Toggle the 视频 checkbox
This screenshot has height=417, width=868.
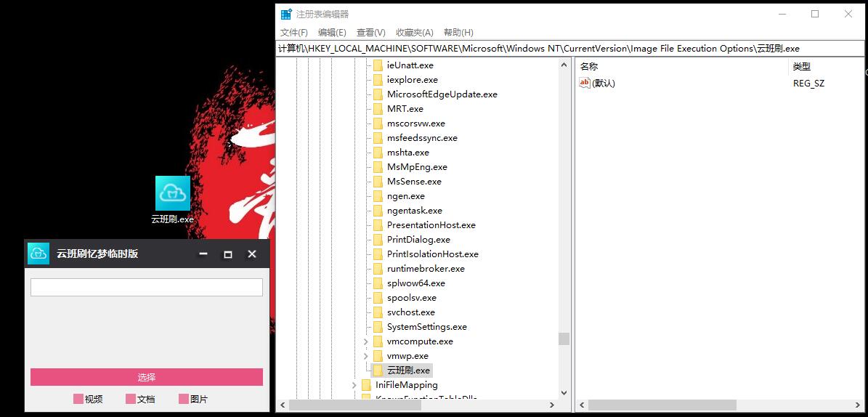coord(78,400)
